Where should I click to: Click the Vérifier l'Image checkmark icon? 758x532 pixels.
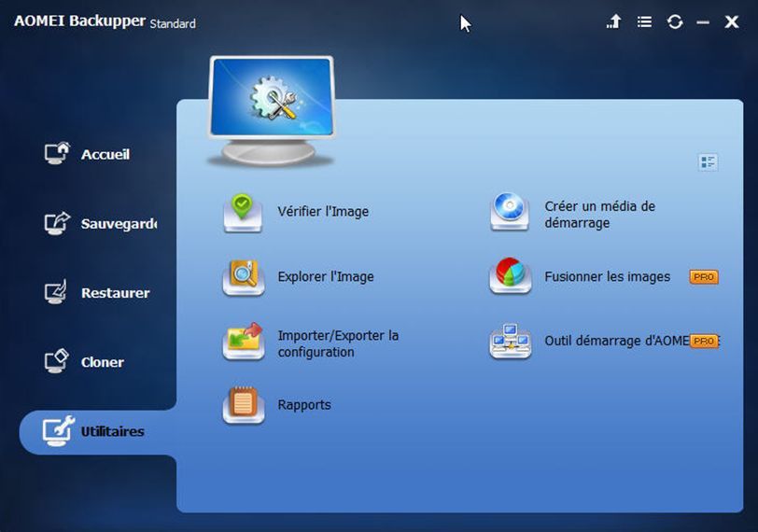point(243,213)
